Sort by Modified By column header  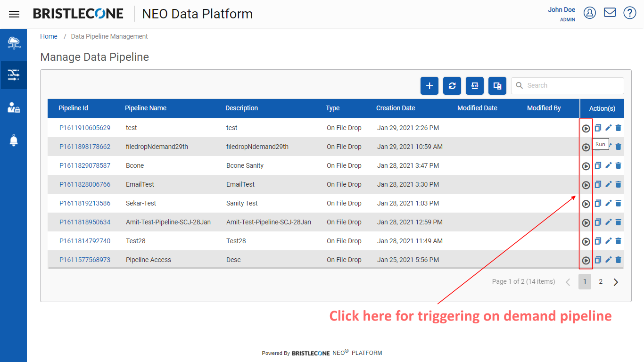click(x=544, y=108)
